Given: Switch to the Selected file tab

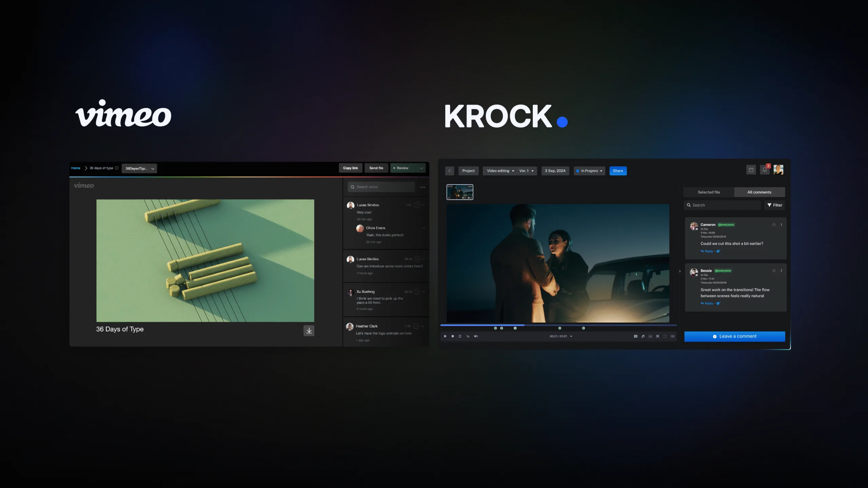Looking at the screenshot, I should pyautogui.click(x=709, y=192).
